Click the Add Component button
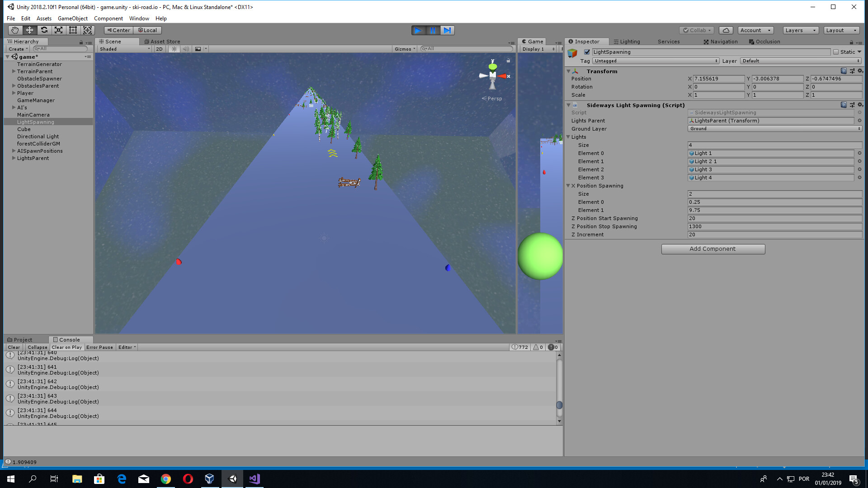Viewport: 868px width, 488px height. coord(713,249)
